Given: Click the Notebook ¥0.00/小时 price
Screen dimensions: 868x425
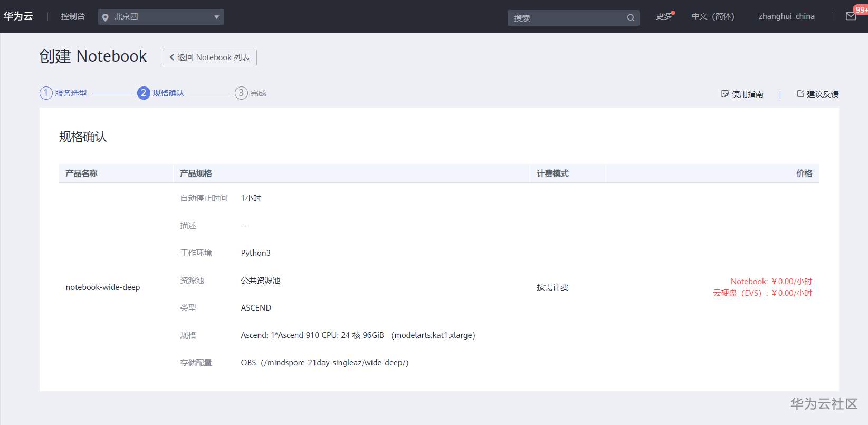Looking at the screenshot, I should coord(771,282).
